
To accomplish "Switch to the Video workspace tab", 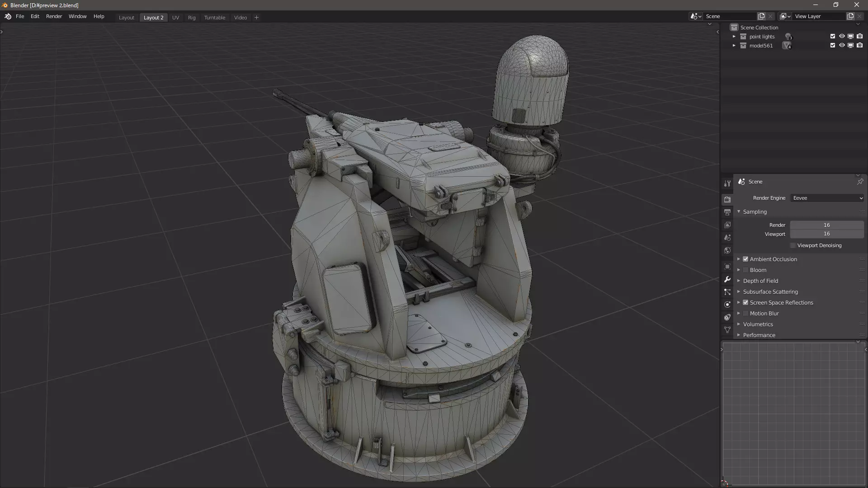I will pyautogui.click(x=241, y=18).
